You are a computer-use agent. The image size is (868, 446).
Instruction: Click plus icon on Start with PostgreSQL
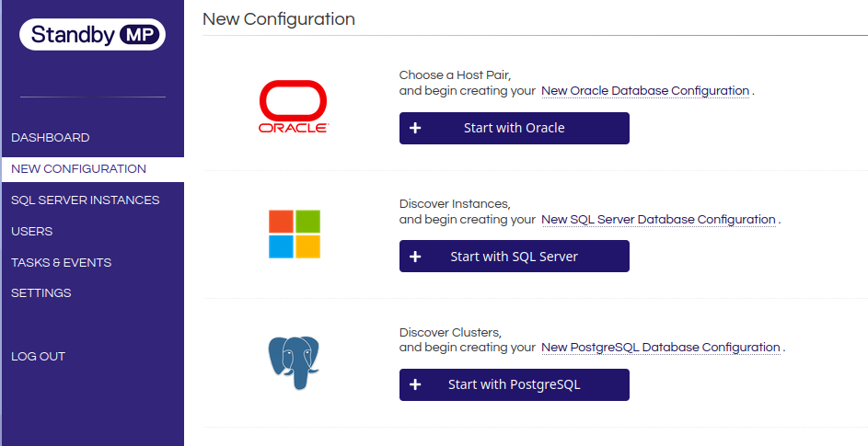(x=415, y=384)
